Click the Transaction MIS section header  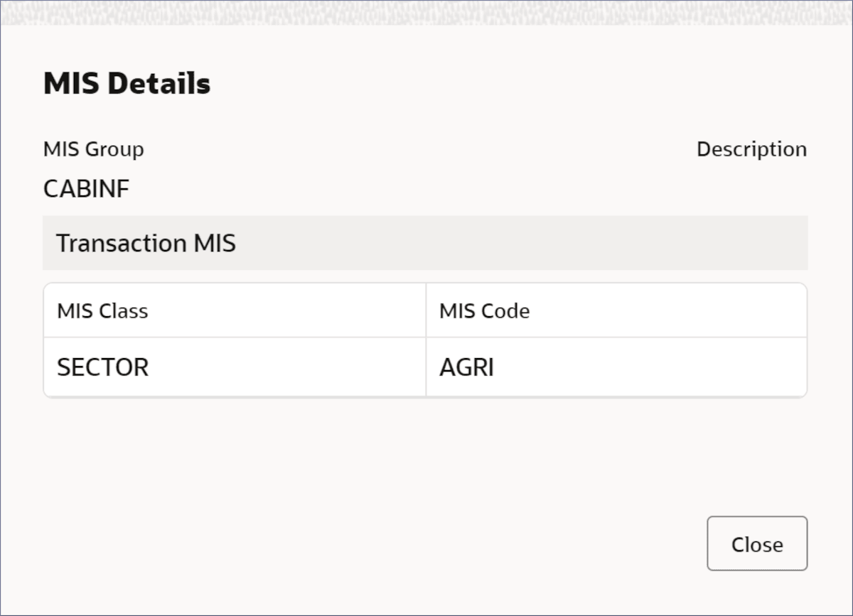[146, 243]
